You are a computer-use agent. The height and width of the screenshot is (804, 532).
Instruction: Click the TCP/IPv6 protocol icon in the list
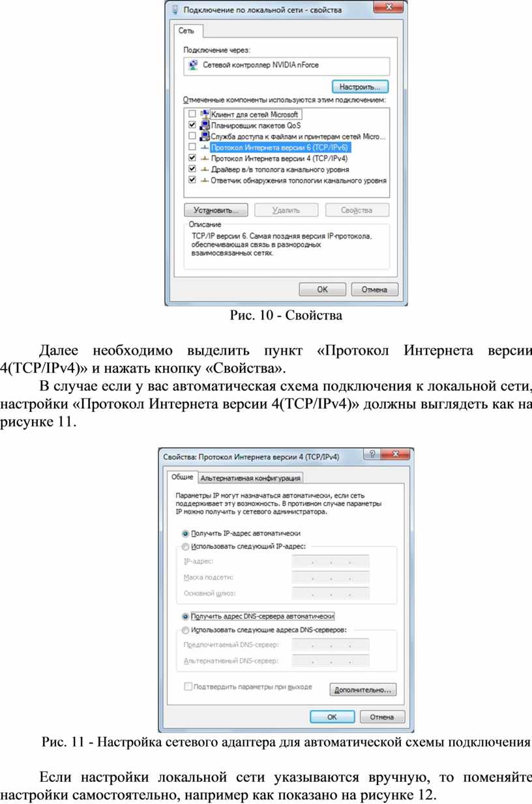pyautogui.click(x=204, y=147)
